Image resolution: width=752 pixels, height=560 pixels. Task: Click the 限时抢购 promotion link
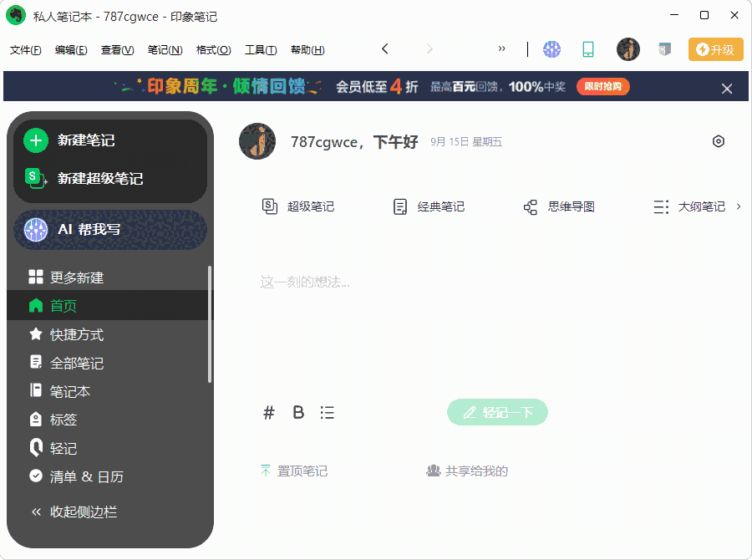point(602,86)
